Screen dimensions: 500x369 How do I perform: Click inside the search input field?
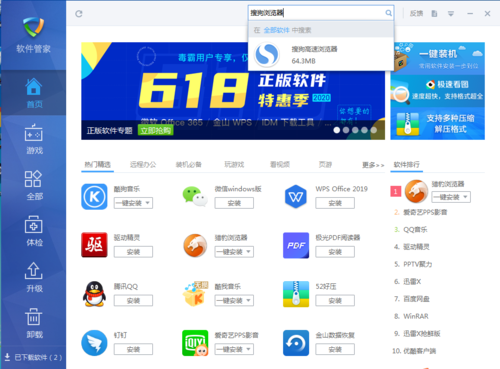[x=317, y=13]
